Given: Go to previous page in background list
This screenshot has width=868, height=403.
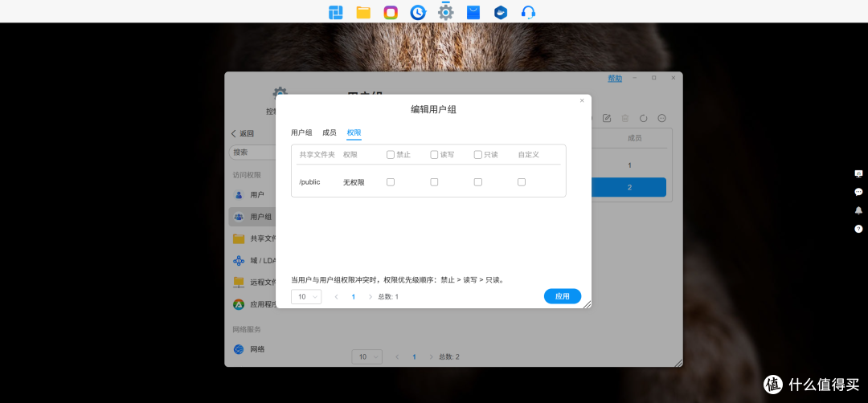Looking at the screenshot, I should coord(397,357).
